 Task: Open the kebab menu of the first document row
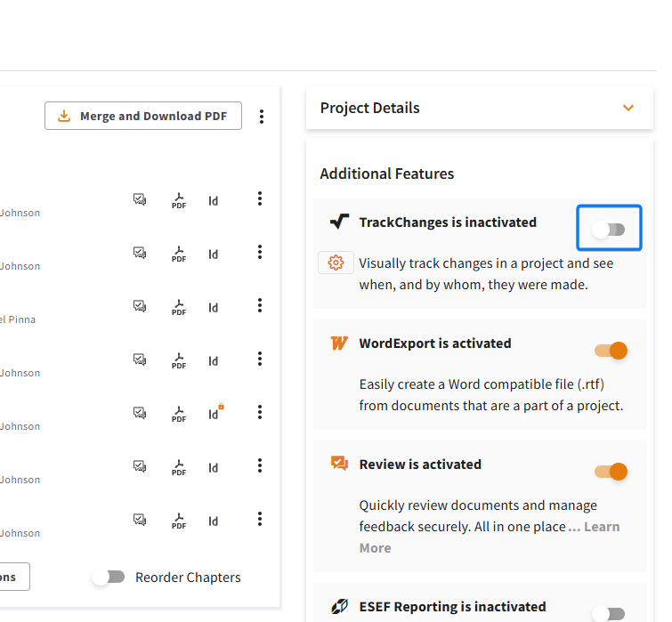pos(260,198)
